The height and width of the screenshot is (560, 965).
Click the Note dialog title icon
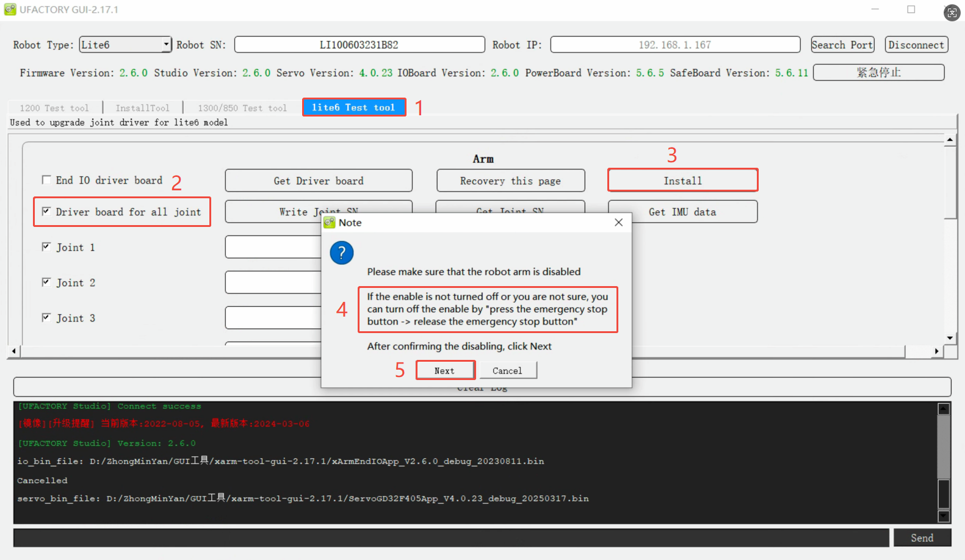(x=330, y=223)
